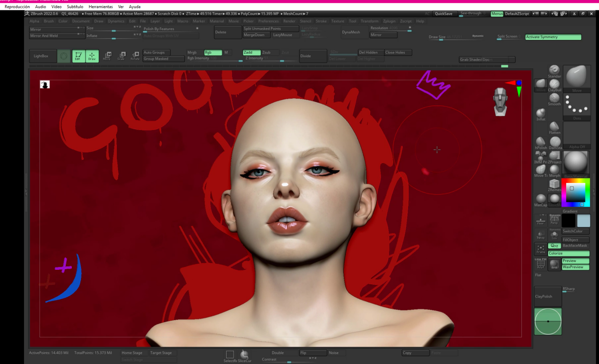The width and height of the screenshot is (599, 364).
Task: Click the SwitchColor button
Action: tap(575, 231)
